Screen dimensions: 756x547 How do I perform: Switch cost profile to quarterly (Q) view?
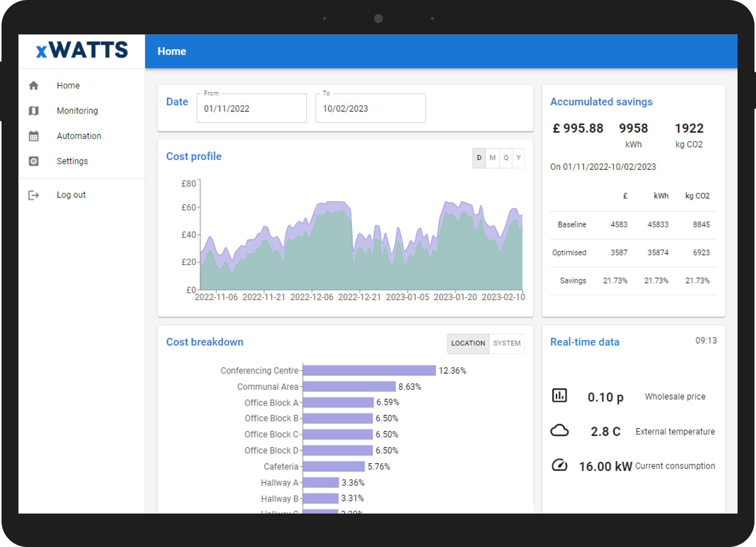pyautogui.click(x=506, y=158)
